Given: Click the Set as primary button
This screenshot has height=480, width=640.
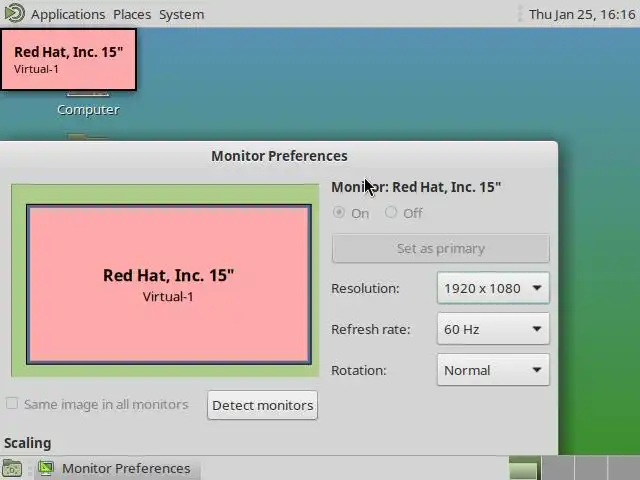Looking at the screenshot, I should pos(440,248).
